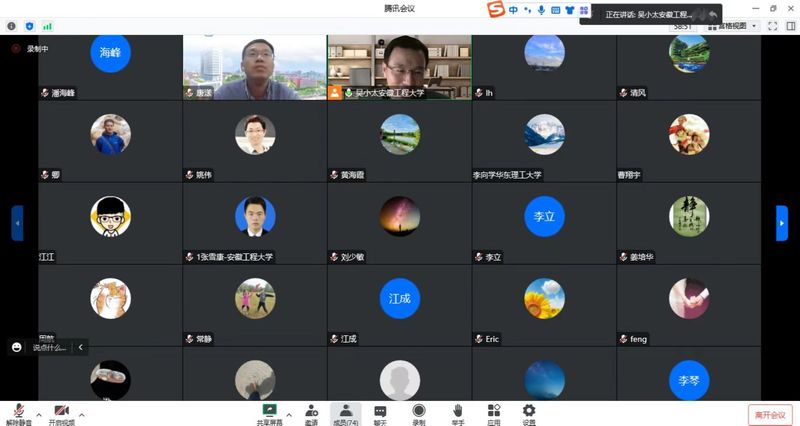Viewport: 800px width, 426px height.
Task: Click the 离开会议 leave meeting button
Action: coord(769,414)
